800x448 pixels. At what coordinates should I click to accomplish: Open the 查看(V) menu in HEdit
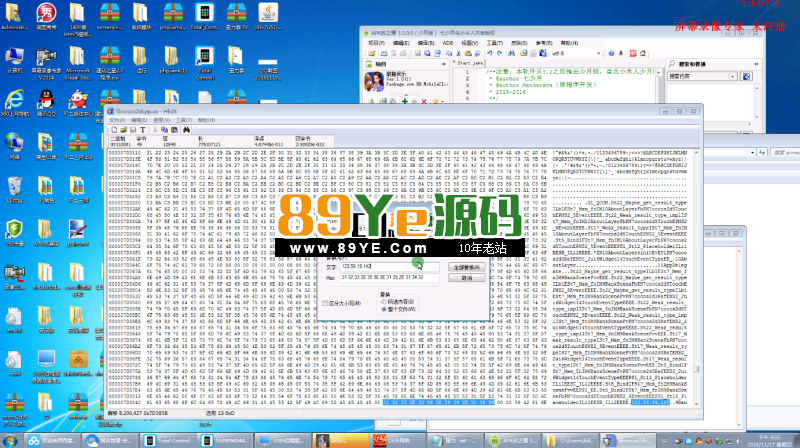point(161,120)
